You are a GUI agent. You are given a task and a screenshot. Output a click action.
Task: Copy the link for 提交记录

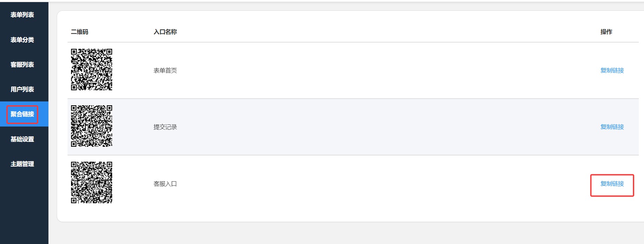point(612,127)
